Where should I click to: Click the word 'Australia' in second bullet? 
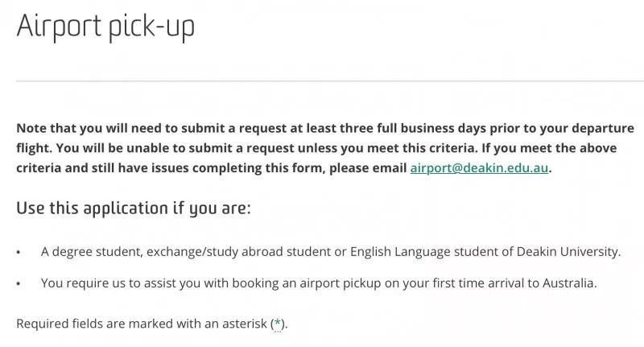(x=568, y=283)
